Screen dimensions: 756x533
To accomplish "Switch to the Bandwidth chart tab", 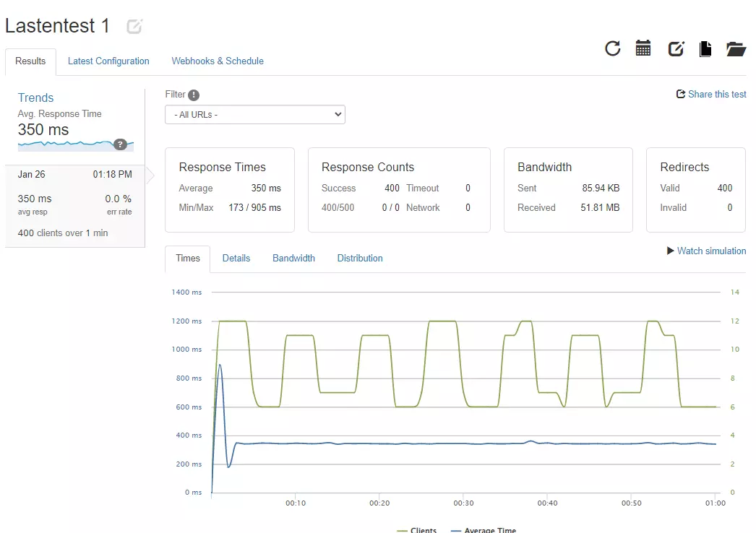I will (x=293, y=259).
